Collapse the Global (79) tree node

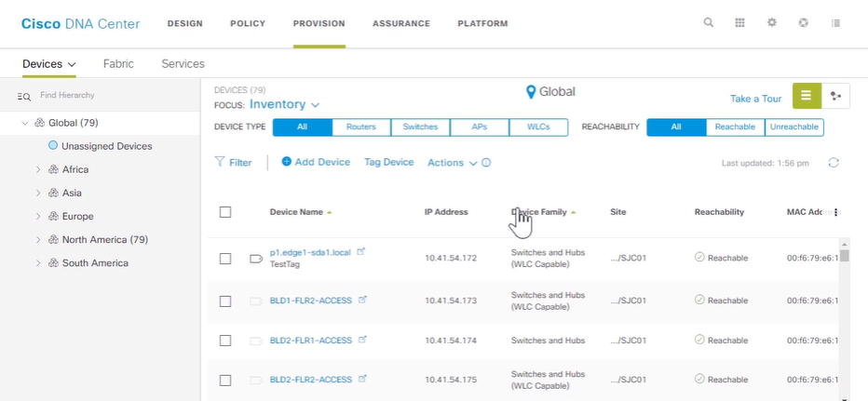tap(24, 123)
